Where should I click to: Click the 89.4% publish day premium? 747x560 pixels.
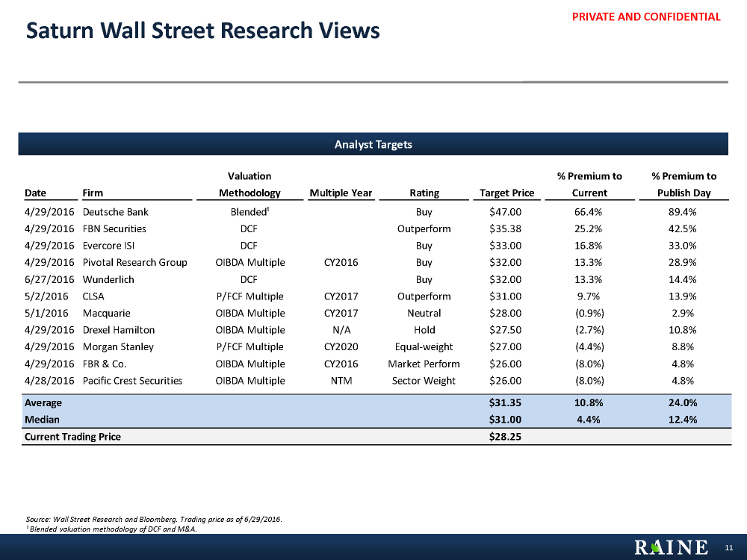[682, 212]
